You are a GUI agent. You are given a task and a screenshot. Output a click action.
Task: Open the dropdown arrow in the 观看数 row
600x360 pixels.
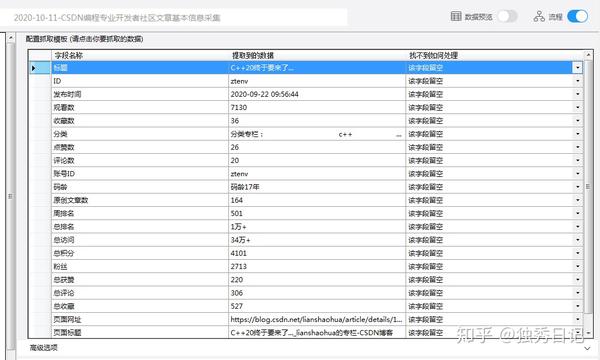point(577,108)
